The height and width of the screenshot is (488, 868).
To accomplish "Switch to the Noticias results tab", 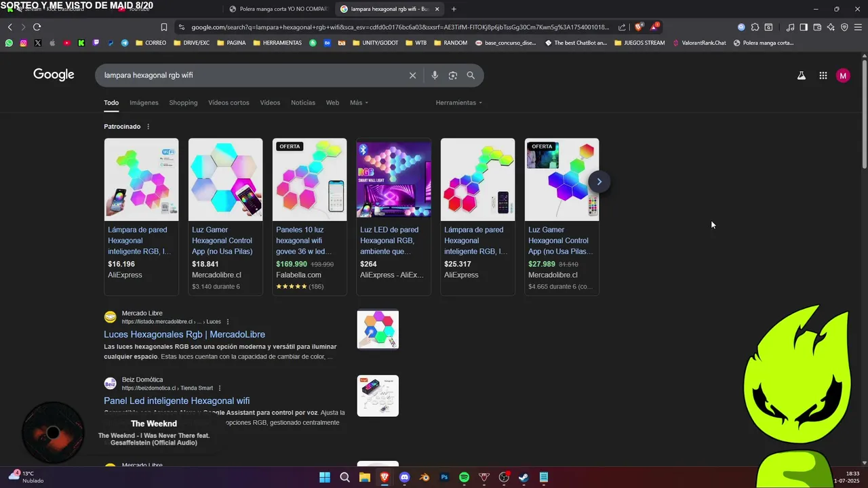I will [303, 103].
